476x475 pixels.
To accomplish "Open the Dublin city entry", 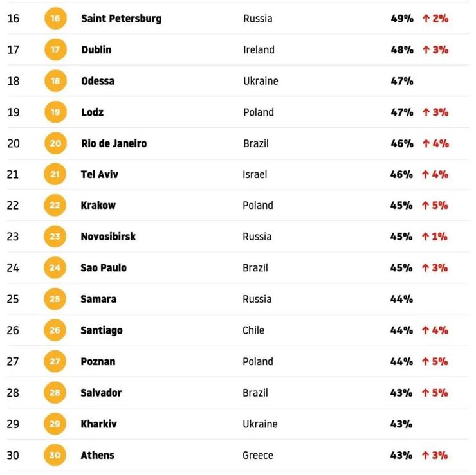I will [96, 49].
